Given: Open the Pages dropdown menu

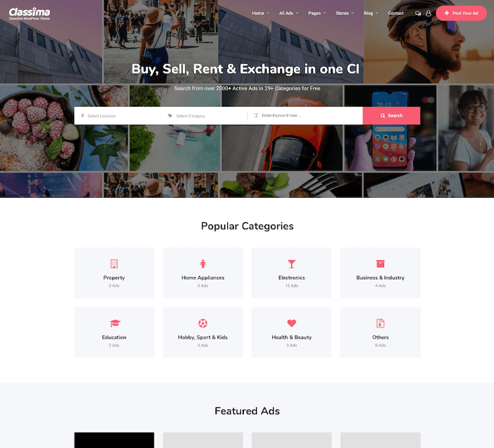Looking at the screenshot, I should (x=317, y=13).
